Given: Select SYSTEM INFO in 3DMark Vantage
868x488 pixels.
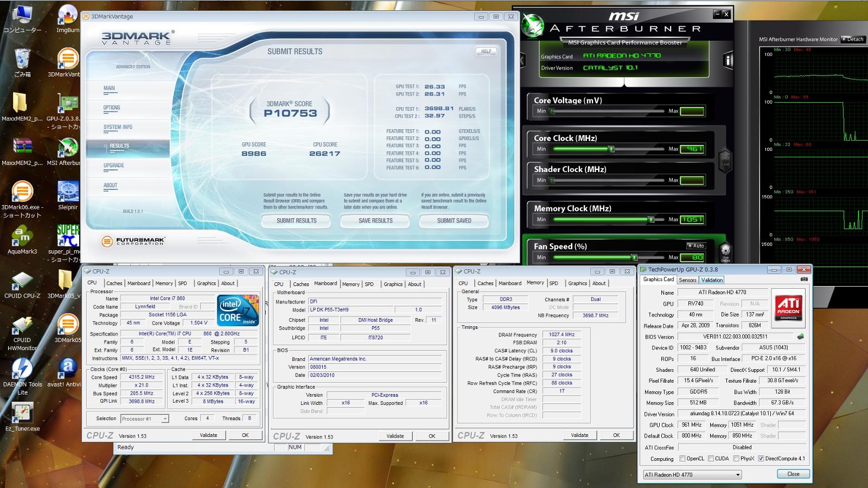Looking at the screenshot, I should coord(118,127).
